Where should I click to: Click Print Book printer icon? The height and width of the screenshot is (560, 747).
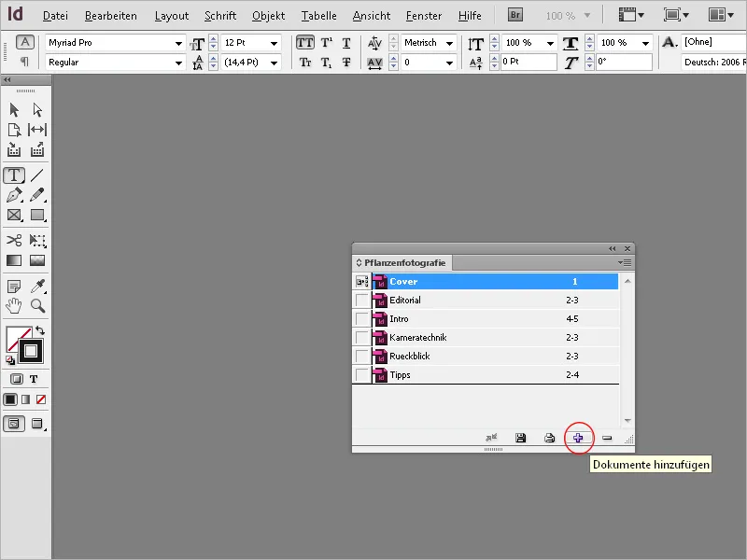[x=549, y=438]
